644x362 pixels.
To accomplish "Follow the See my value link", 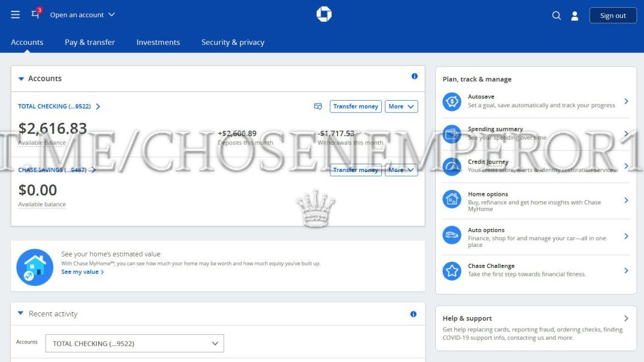I will click(x=82, y=272).
